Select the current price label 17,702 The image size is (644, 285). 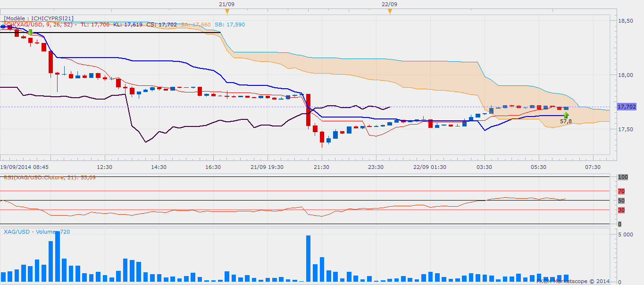click(x=627, y=107)
